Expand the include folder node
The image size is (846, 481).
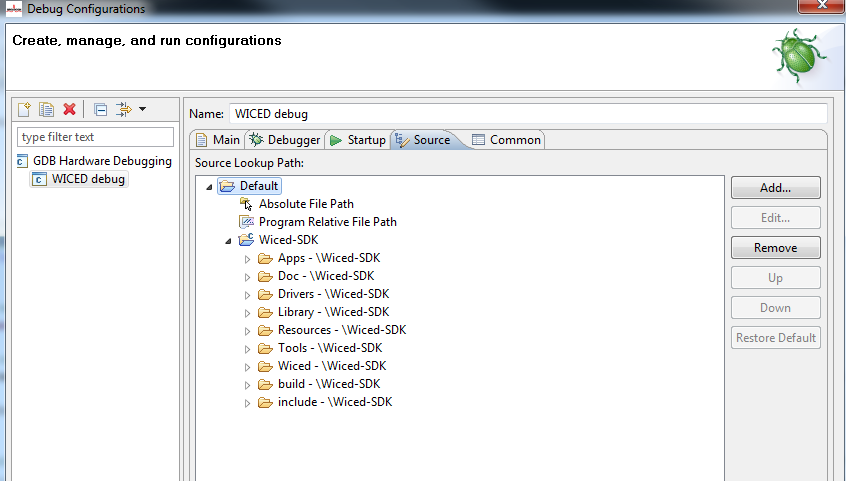tap(247, 403)
